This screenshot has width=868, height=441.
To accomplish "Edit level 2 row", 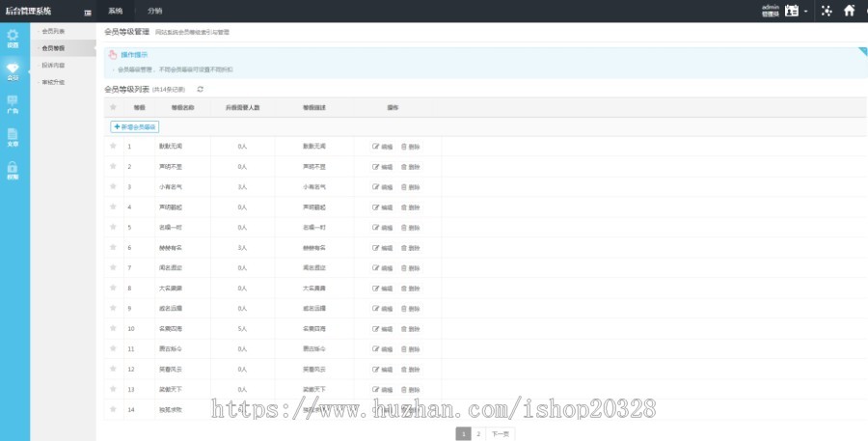I will (383, 167).
